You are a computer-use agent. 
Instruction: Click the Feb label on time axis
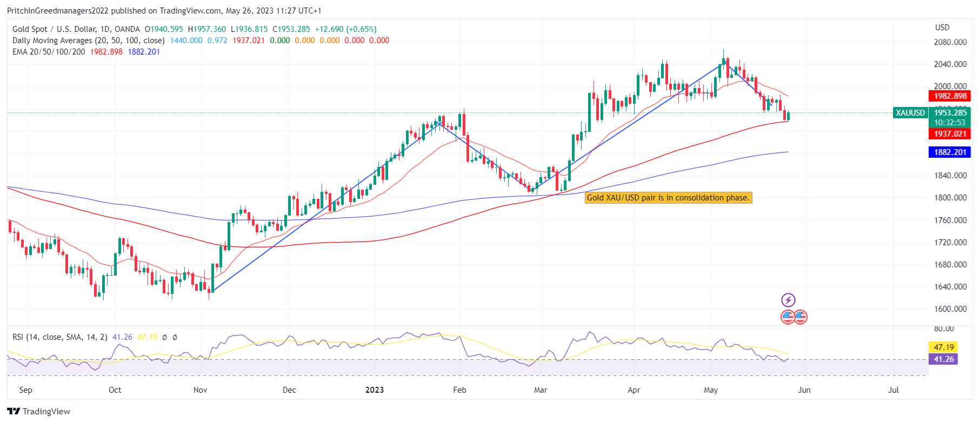[x=459, y=390]
